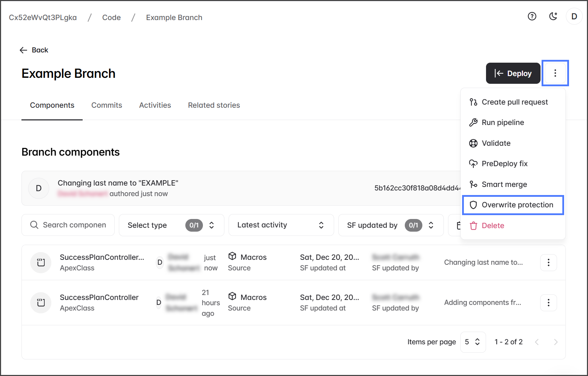The image size is (588, 376).
Task: Switch to the Commits tab
Action: click(107, 105)
